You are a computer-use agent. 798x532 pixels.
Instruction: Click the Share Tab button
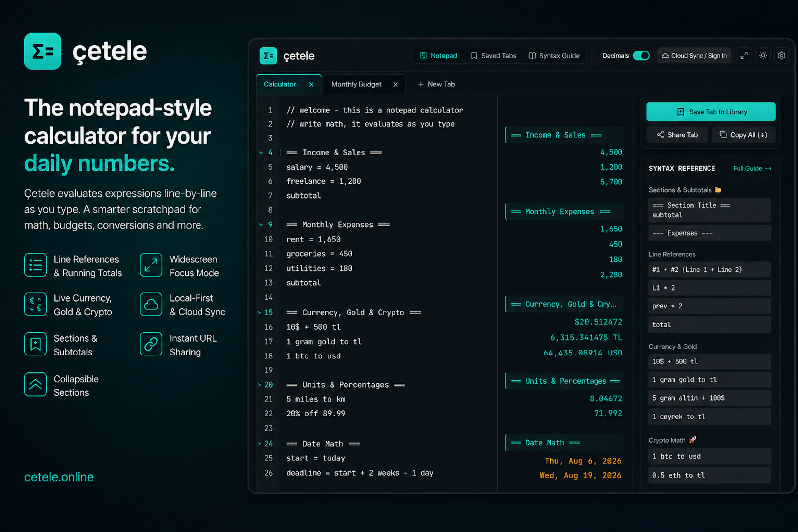click(677, 135)
